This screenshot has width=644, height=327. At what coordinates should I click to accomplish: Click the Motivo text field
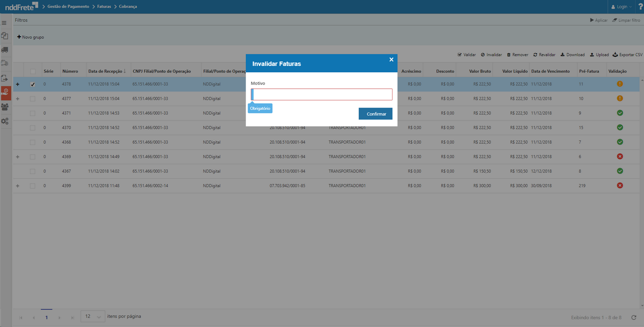322,95
